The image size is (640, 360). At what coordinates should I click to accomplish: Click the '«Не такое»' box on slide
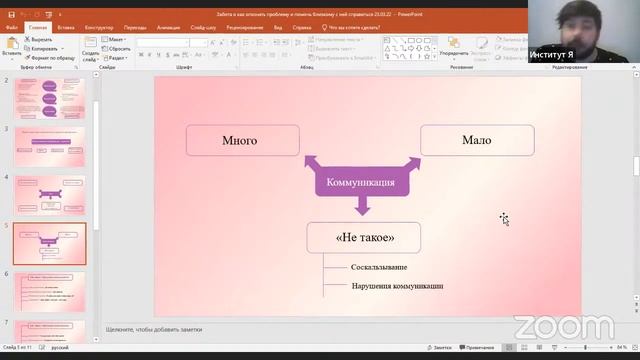pos(364,238)
